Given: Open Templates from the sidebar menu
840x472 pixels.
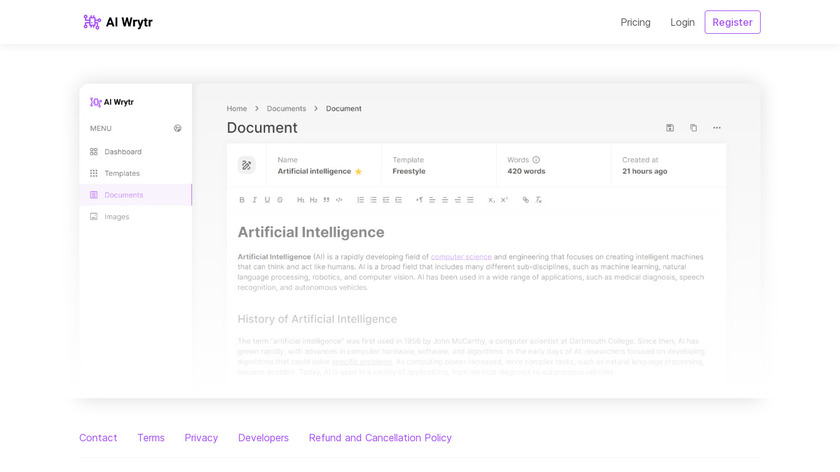Looking at the screenshot, I should [136, 173].
